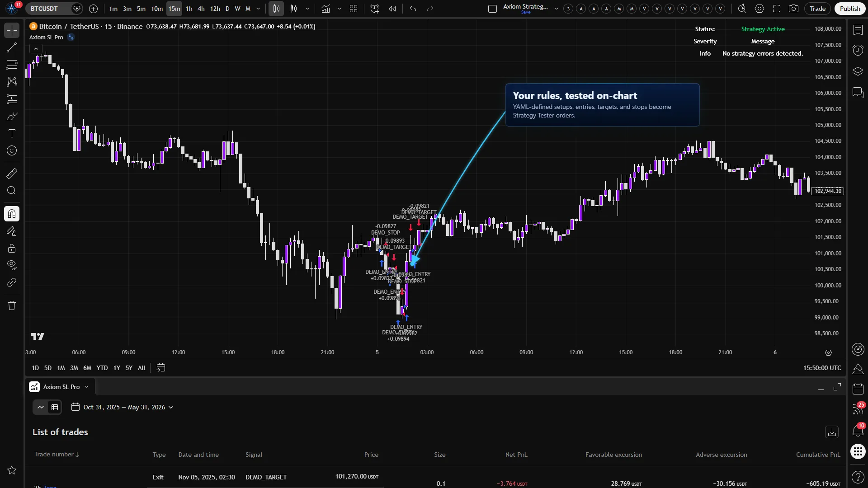Open the emoji icons tool
Viewport: 868px width, 488px height.
[12, 150]
